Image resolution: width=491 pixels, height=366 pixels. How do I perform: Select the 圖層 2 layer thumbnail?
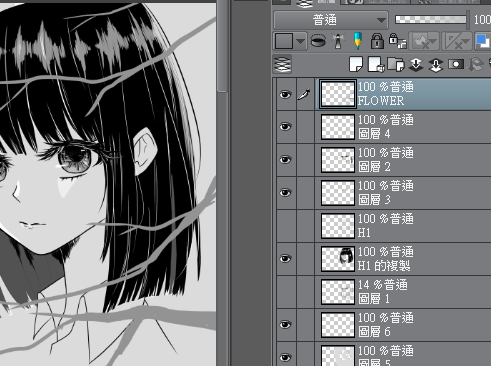pyautogui.click(x=337, y=160)
